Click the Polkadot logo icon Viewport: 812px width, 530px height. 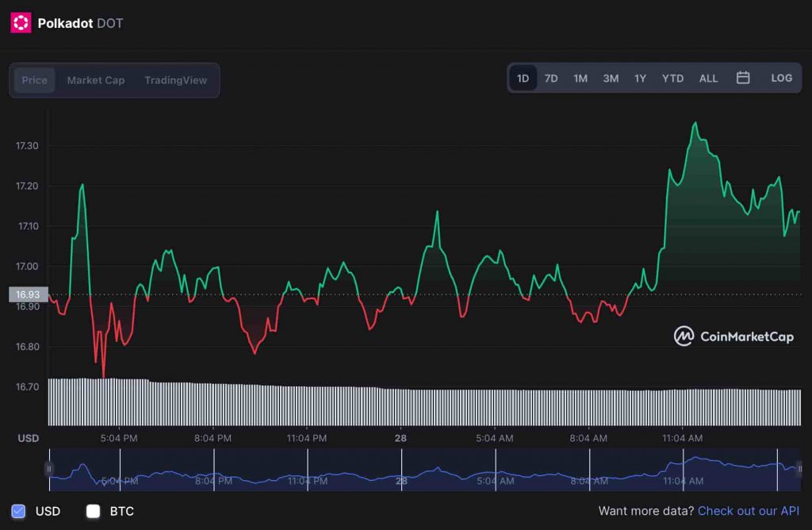click(21, 23)
